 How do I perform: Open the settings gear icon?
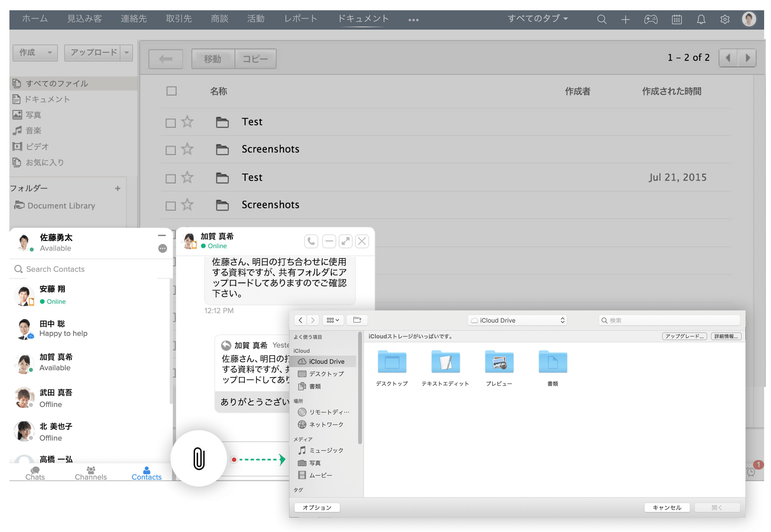coord(725,19)
